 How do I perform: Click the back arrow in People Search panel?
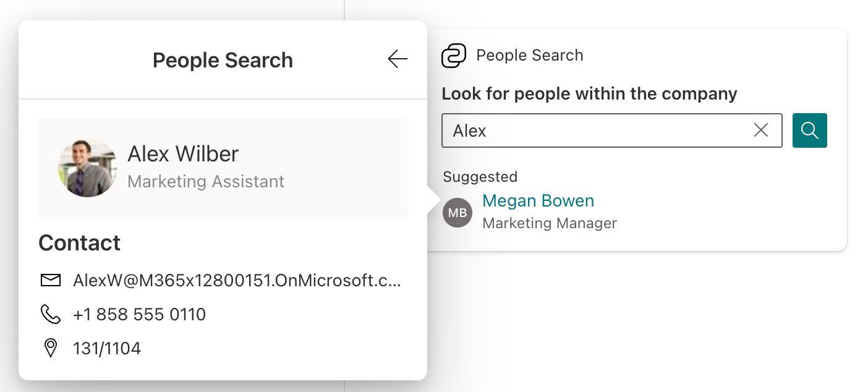click(x=398, y=59)
